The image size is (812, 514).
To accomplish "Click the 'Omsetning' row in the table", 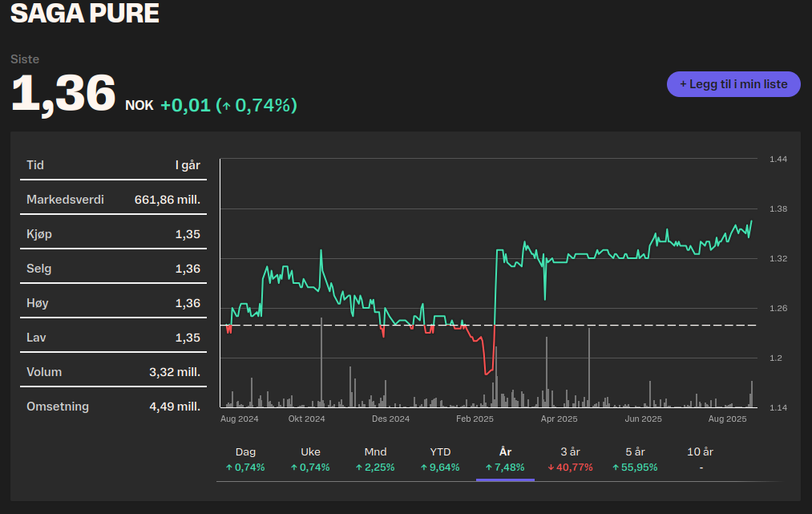I will coord(113,407).
